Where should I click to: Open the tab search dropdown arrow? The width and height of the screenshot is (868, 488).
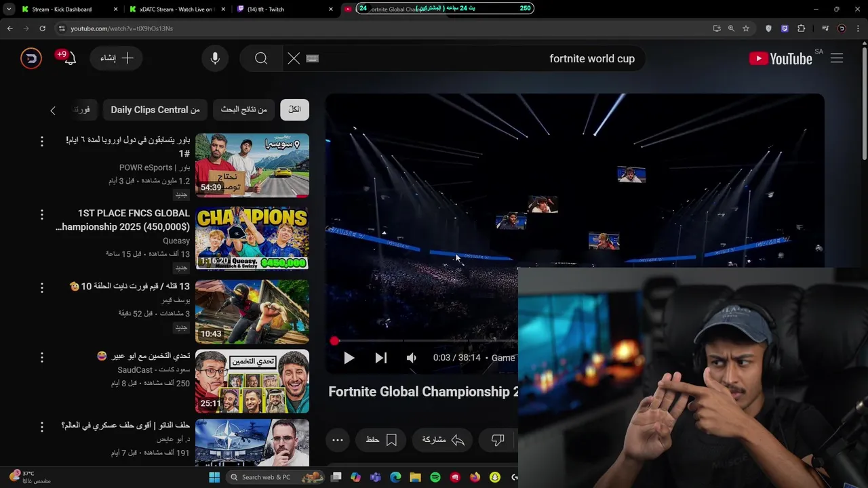tap(8, 9)
